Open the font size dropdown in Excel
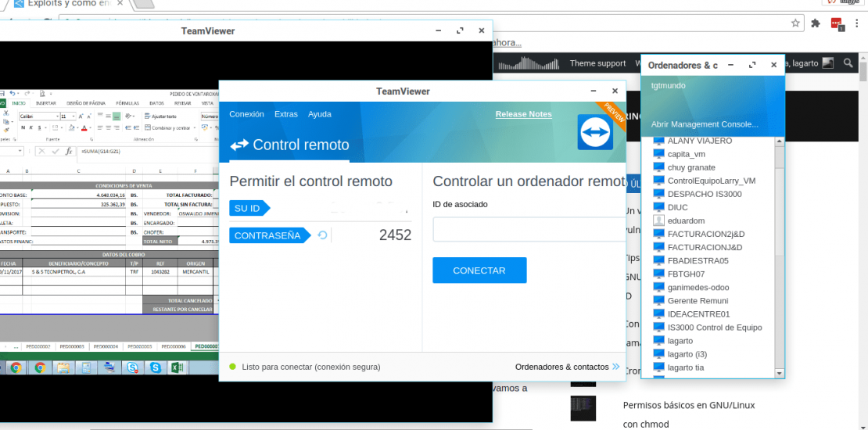The image size is (868, 430). 74,116
